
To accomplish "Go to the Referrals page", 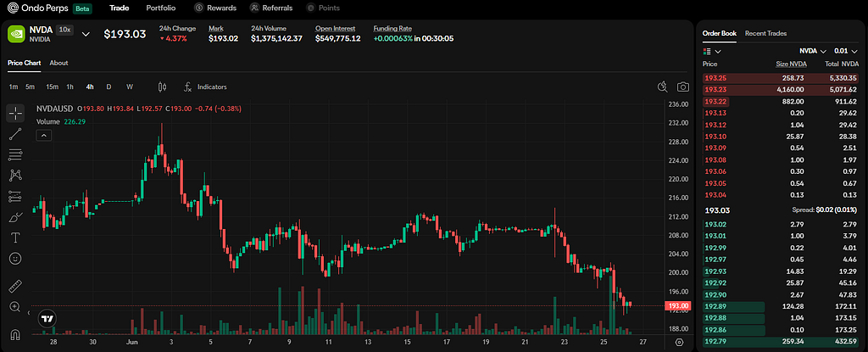I will pos(270,8).
